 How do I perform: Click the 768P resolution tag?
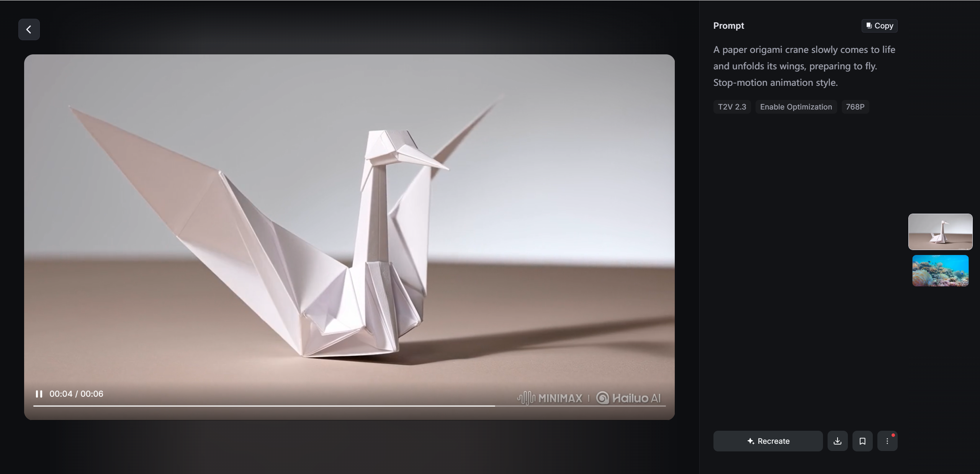[855, 107]
